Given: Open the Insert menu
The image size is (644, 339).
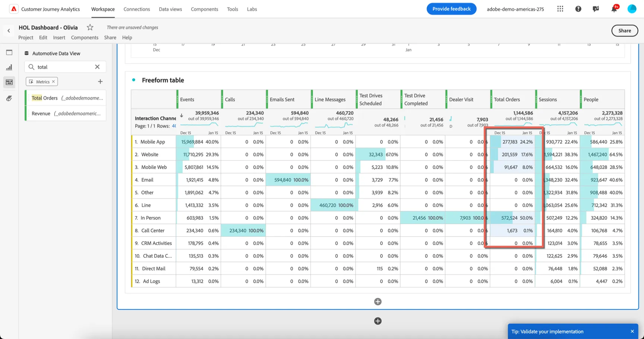Looking at the screenshot, I should tap(59, 37).
